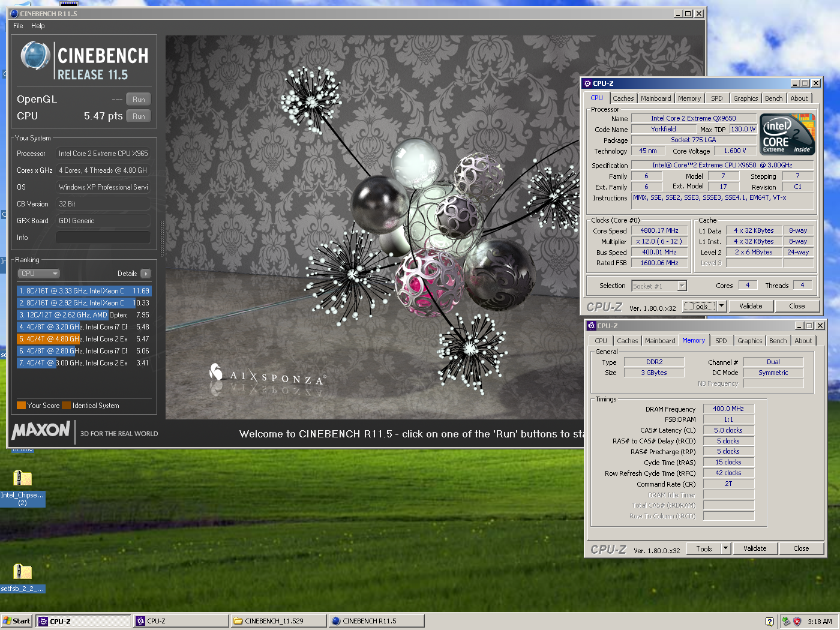The width and height of the screenshot is (840, 630).
Task: Open About tab in upper CPU-Z
Action: pyautogui.click(x=799, y=98)
